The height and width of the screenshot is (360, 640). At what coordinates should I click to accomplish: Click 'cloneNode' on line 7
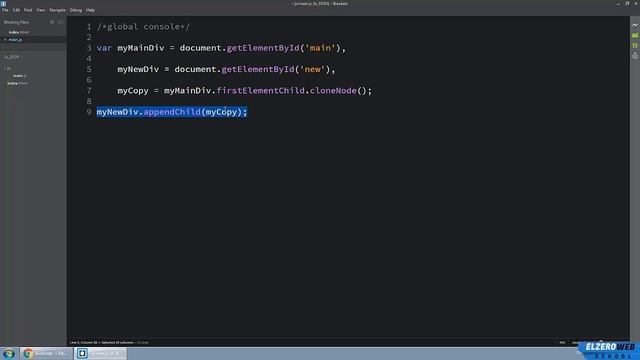(x=333, y=90)
